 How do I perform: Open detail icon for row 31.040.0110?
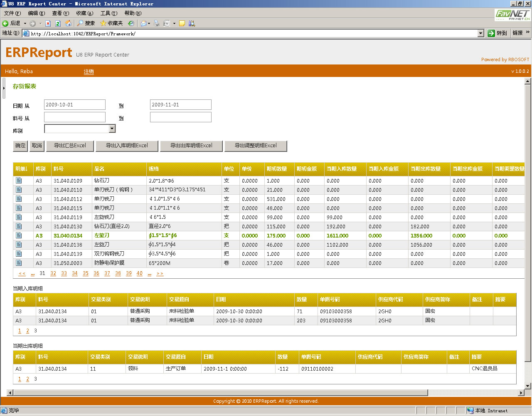pyautogui.click(x=19, y=190)
